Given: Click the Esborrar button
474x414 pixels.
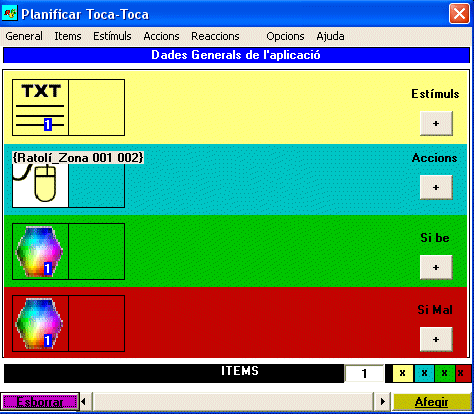Looking at the screenshot, I should tap(40, 402).
